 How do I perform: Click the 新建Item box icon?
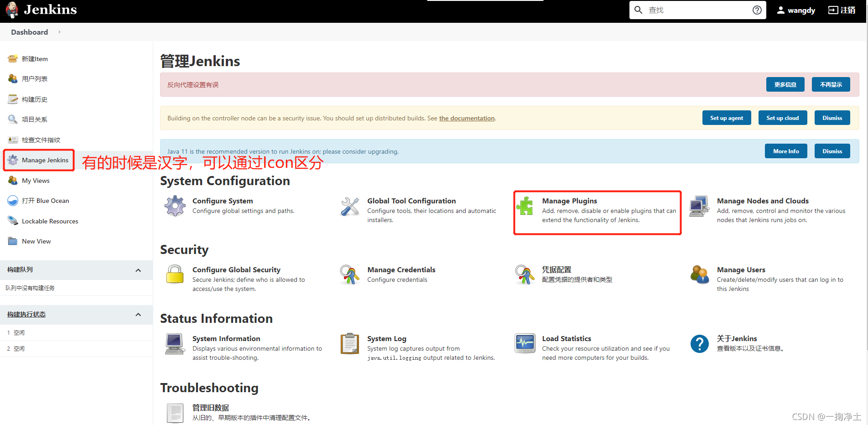pyautogui.click(x=13, y=59)
